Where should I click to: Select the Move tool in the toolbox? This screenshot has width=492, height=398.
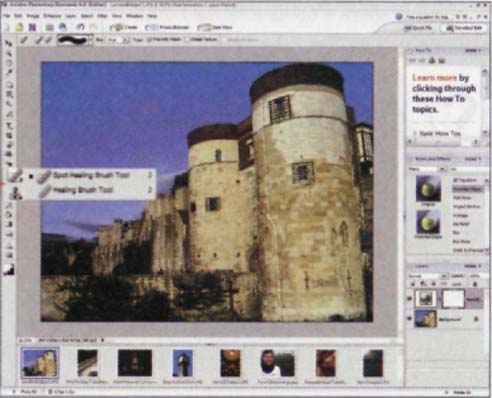pyautogui.click(x=8, y=43)
